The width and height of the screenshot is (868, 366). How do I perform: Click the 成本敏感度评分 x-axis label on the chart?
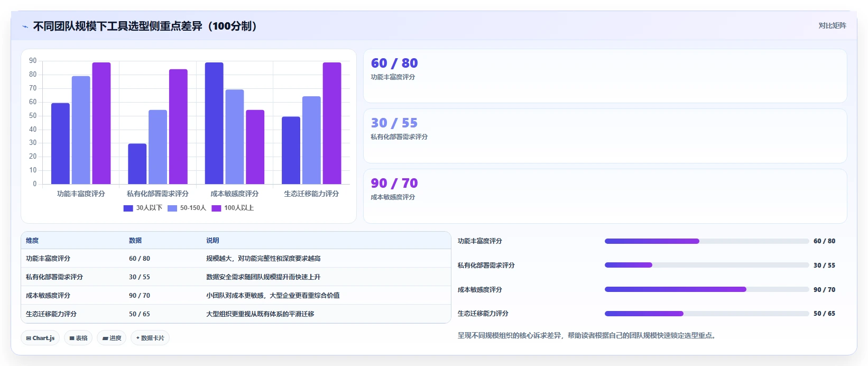tap(235, 194)
